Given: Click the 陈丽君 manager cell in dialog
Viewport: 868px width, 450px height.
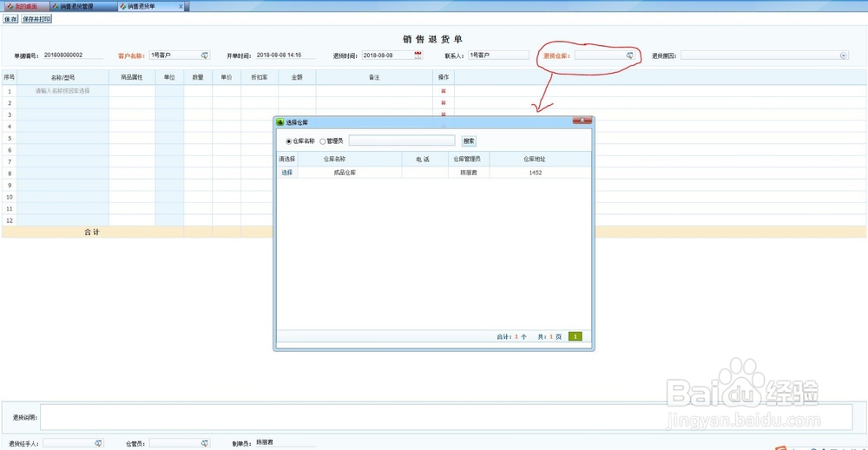Looking at the screenshot, I should [469, 173].
